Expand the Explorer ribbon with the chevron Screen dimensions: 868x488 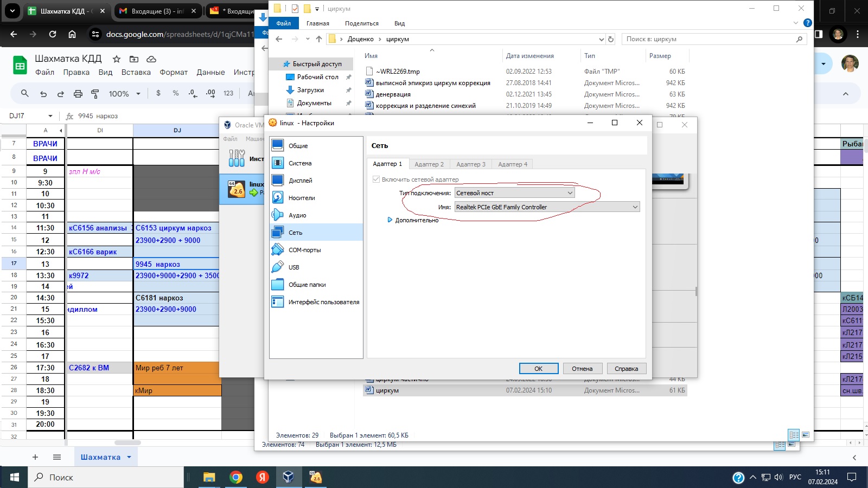[x=796, y=23]
